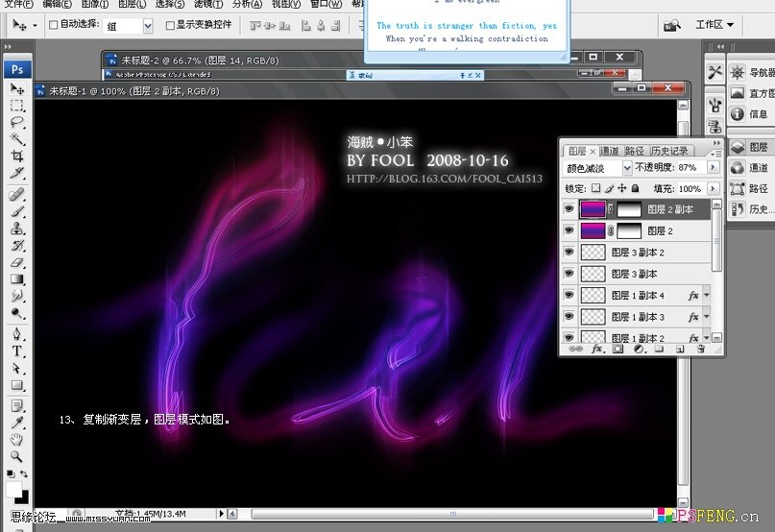The width and height of the screenshot is (775, 532).
Task: Select the Slice tool
Action: pyautogui.click(x=16, y=173)
